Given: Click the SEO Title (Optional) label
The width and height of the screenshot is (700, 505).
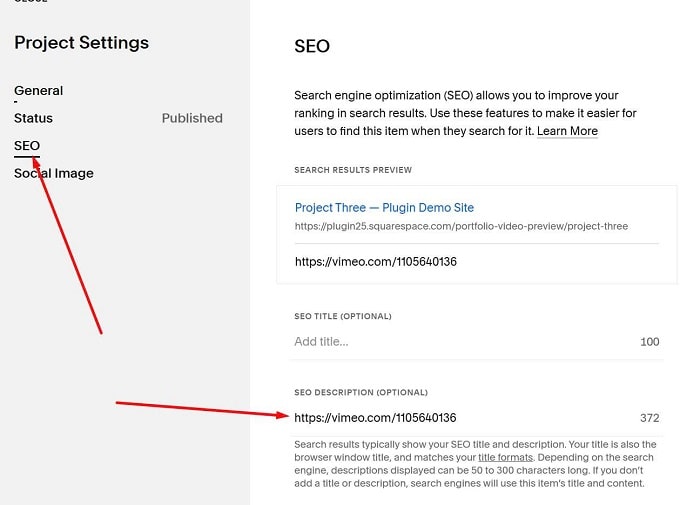Looking at the screenshot, I should tap(343, 316).
